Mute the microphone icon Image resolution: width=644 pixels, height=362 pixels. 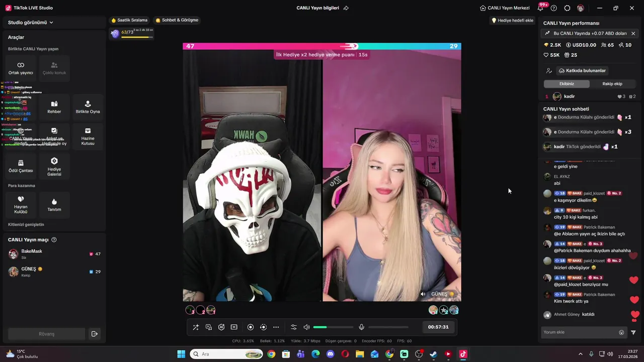click(361, 327)
